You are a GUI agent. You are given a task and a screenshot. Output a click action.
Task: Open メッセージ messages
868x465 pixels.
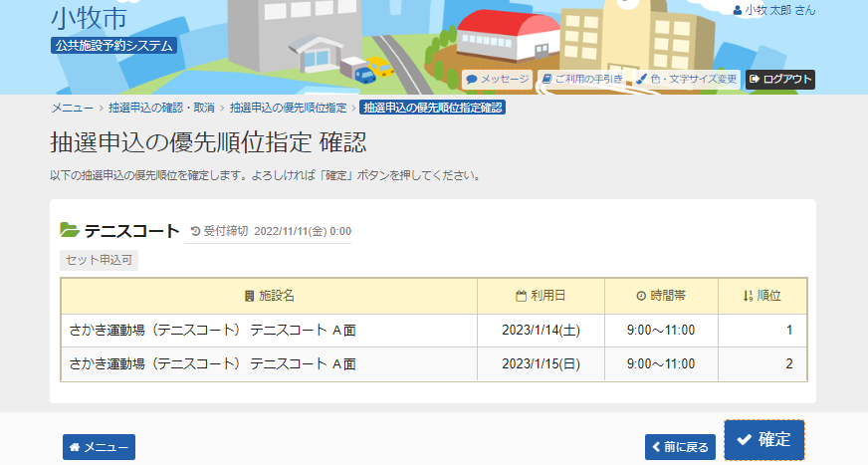[497, 80]
